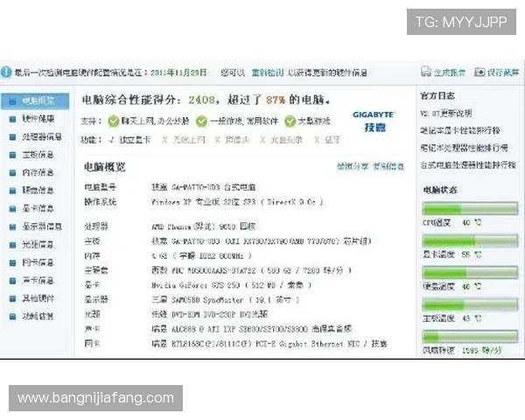This screenshot has height=420, width=525.
Task: Click the blue info icon at top
Action: [x=6, y=72]
